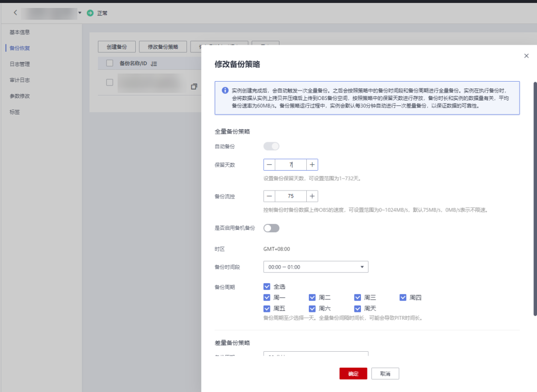Increase 保留天数 using the plus stepper
537x392 pixels.
pos(312,164)
